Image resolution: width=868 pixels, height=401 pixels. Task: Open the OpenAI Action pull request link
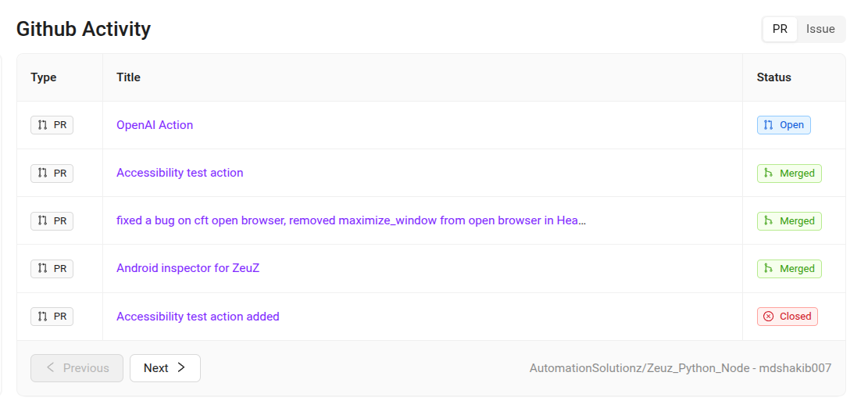point(155,125)
